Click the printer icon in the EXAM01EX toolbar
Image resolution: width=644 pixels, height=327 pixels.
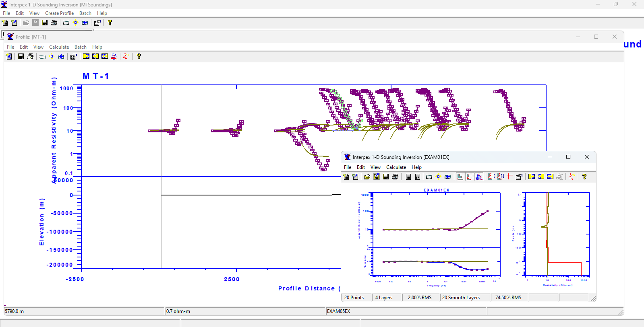click(395, 177)
